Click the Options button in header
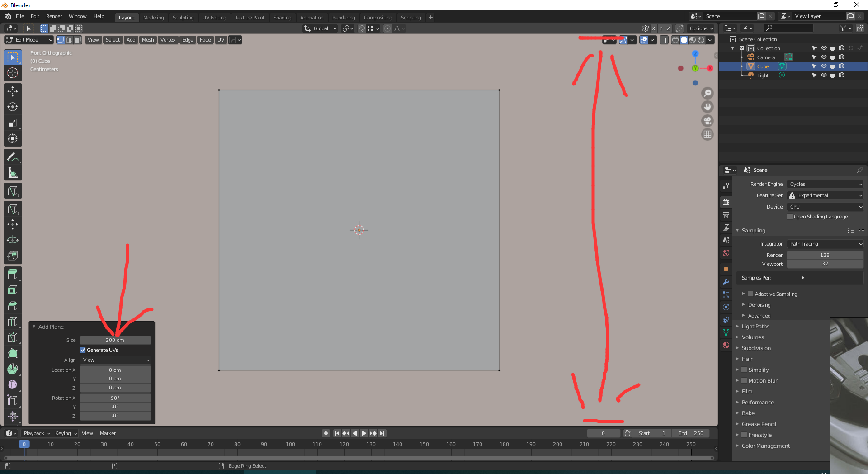The height and width of the screenshot is (474, 868). coord(702,28)
